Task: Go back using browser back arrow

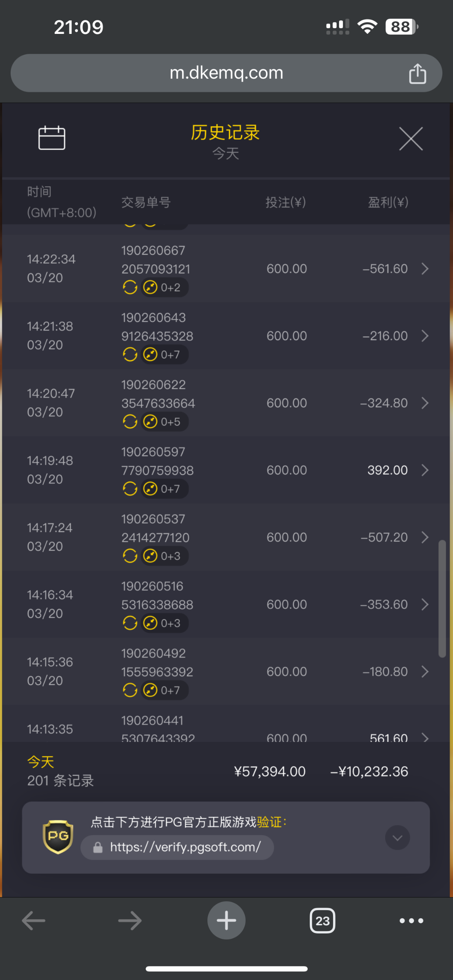Action: click(x=33, y=921)
